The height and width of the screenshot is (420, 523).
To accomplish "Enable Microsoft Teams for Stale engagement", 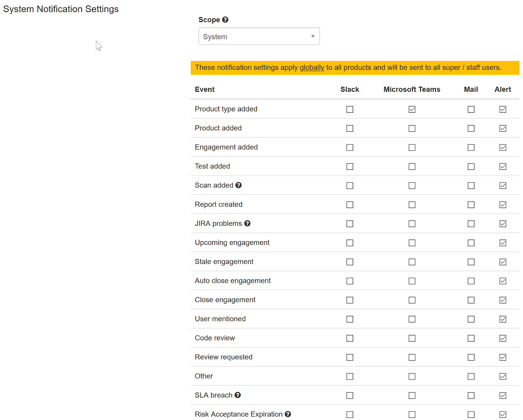I will [x=412, y=262].
